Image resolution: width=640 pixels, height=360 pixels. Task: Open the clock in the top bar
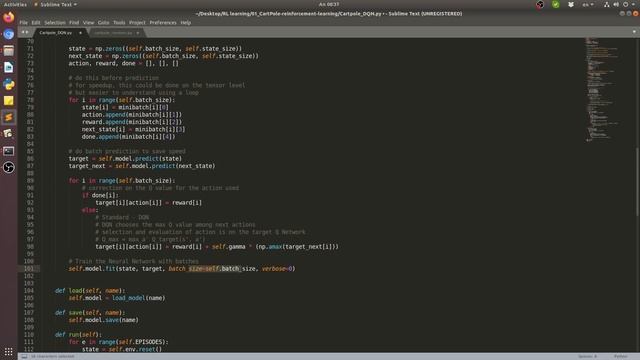[x=329, y=4]
